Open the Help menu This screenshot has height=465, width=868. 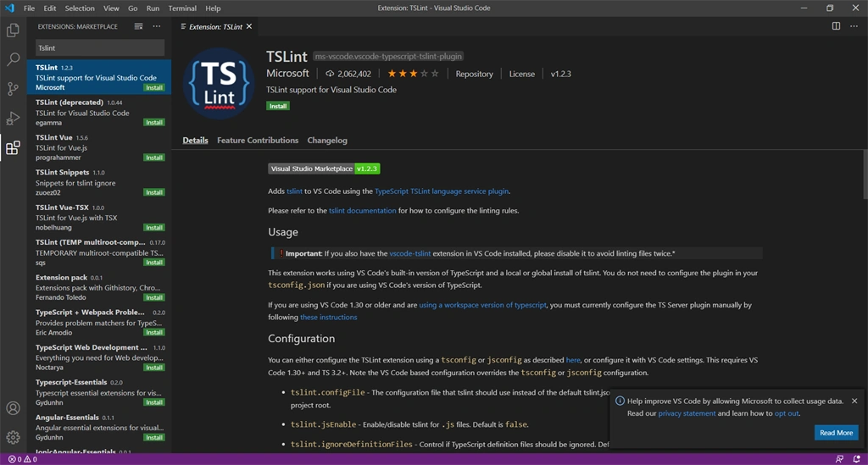pos(213,8)
